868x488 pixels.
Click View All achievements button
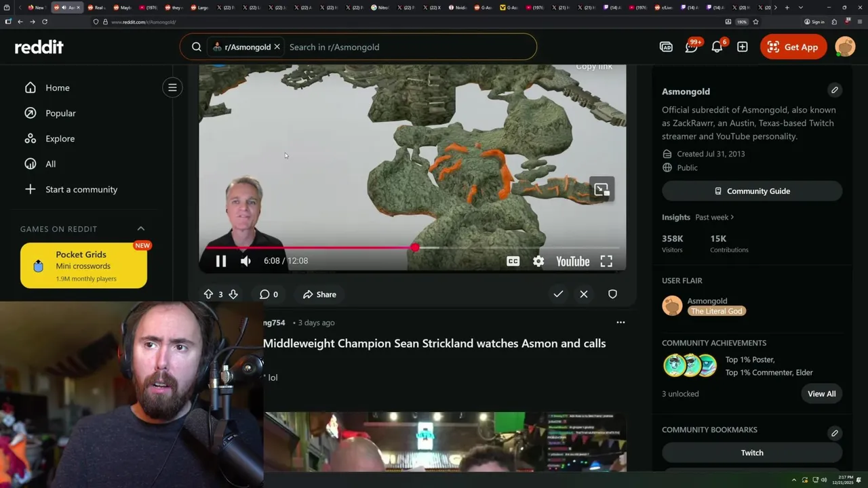(821, 394)
